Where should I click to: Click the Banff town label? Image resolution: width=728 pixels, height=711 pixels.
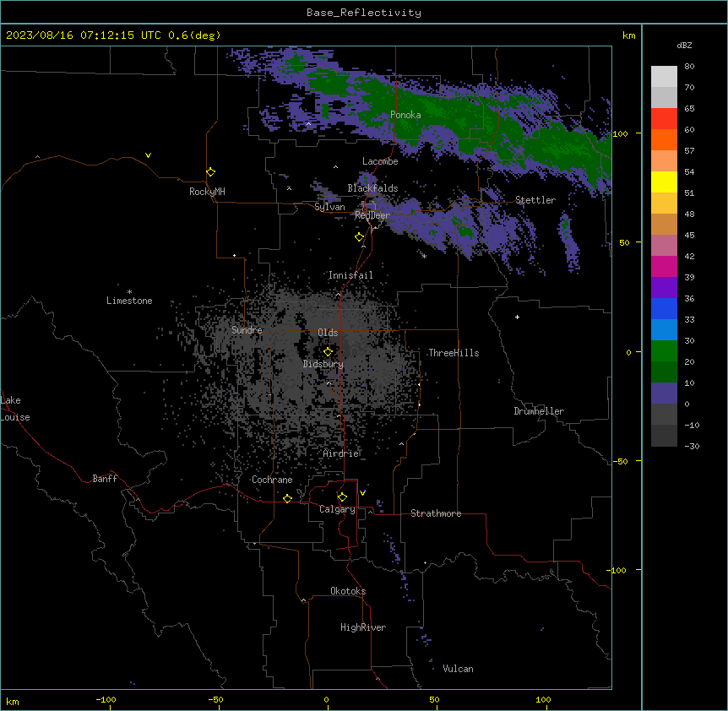point(105,479)
